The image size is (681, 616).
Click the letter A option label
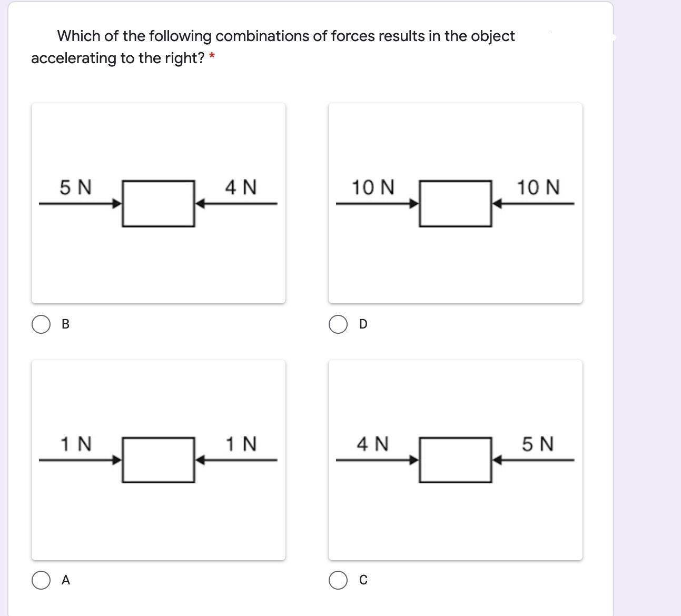pos(65,580)
